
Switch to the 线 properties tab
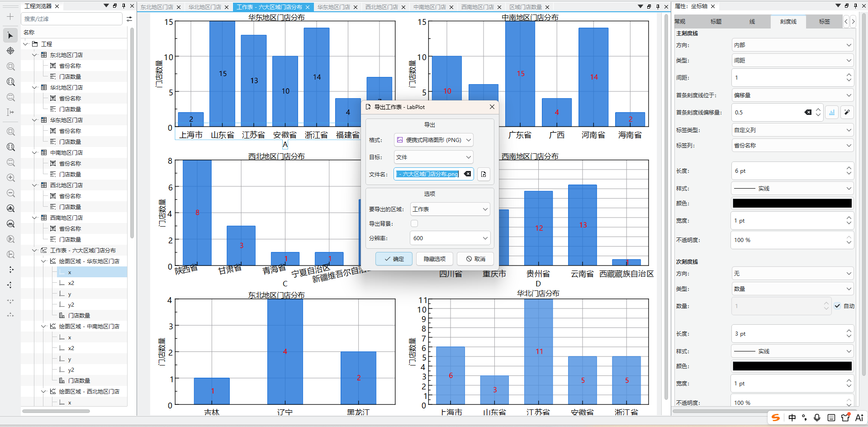pos(752,22)
